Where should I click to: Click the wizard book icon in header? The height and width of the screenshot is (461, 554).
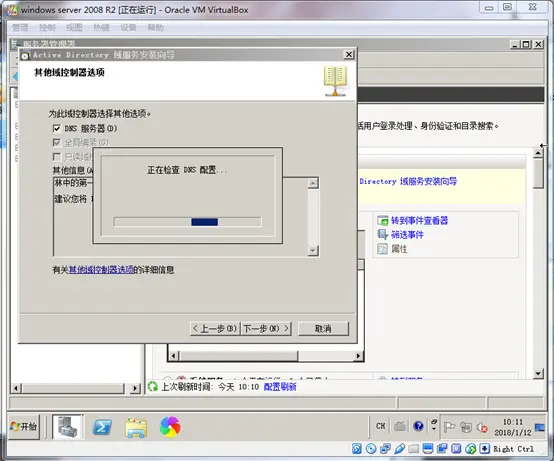click(336, 81)
